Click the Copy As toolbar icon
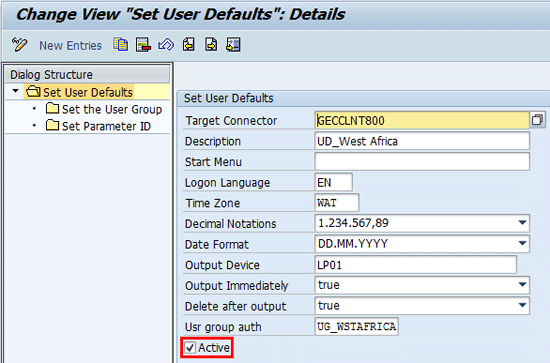This screenshot has width=550, height=363. pyautogui.click(x=121, y=45)
